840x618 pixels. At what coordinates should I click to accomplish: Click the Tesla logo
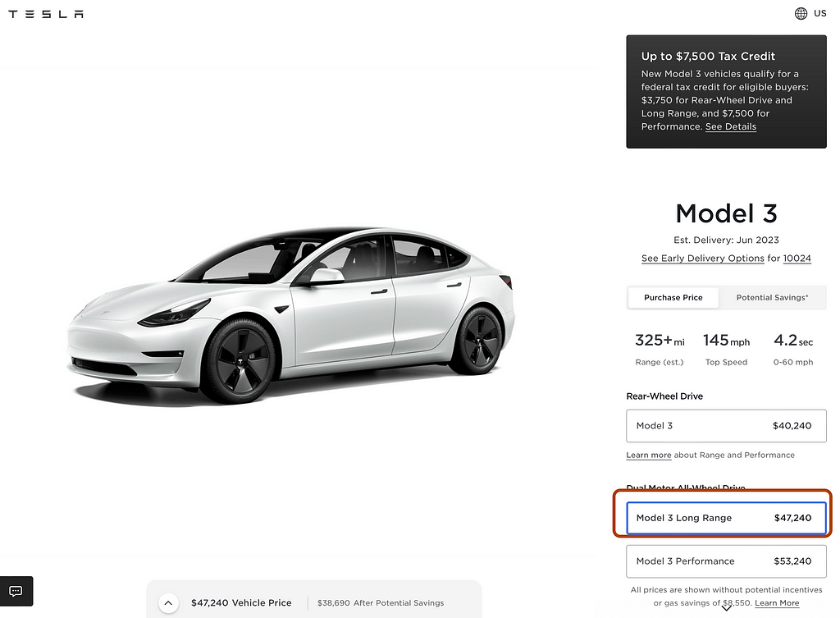(46, 14)
